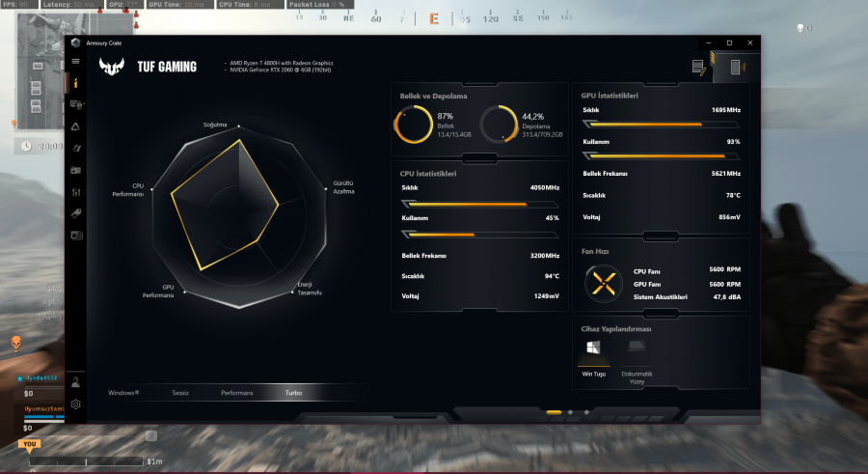Click the Cihaz Yapılandırması panel title
The width and height of the screenshot is (868, 474).
(616, 329)
